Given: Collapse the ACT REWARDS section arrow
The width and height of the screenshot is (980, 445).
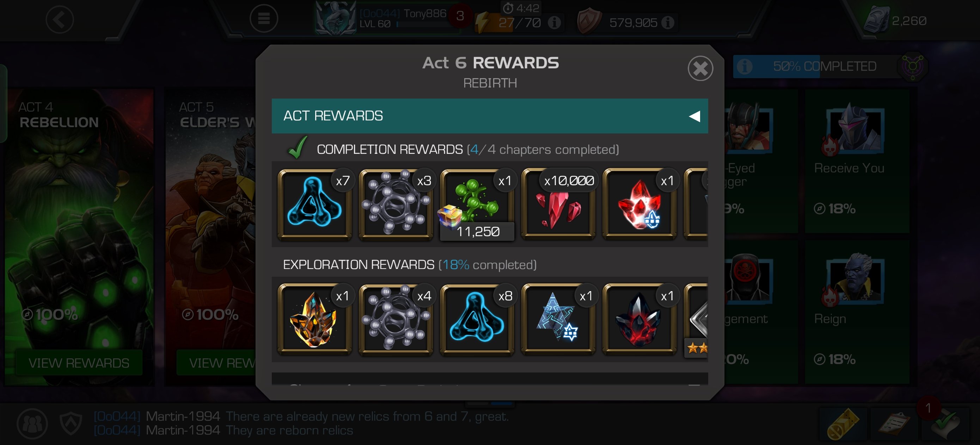Looking at the screenshot, I should [x=694, y=116].
